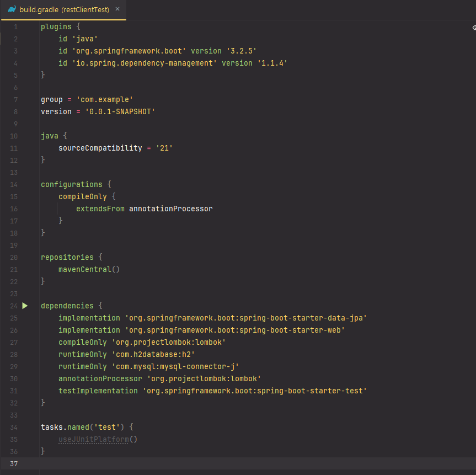476x475 pixels.
Task: Click line number 37 in the gutter
Action: [14, 464]
